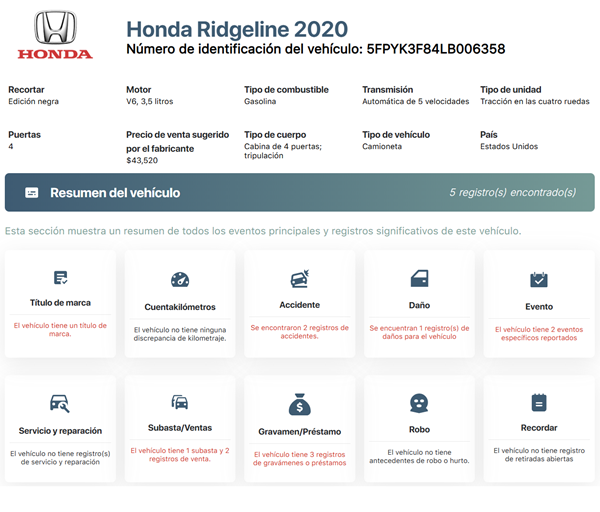Image resolution: width=600 pixels, height=512 pixels.
Task: Open the 3 registros de gravámenes text
Action: [299, 458]
